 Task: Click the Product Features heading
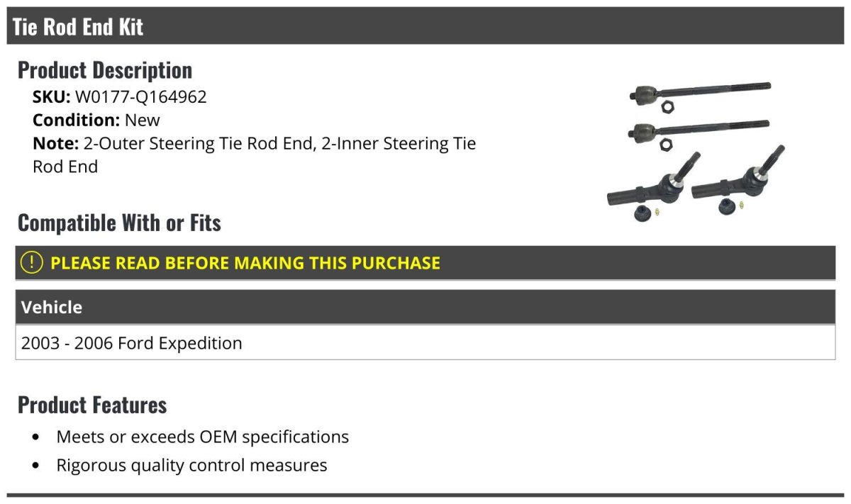pos(92,405)
